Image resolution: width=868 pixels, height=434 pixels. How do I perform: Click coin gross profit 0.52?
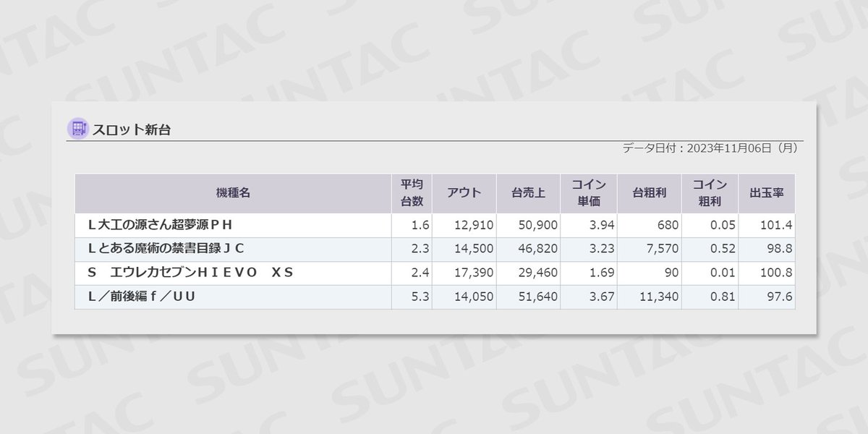tap(723, 249)
